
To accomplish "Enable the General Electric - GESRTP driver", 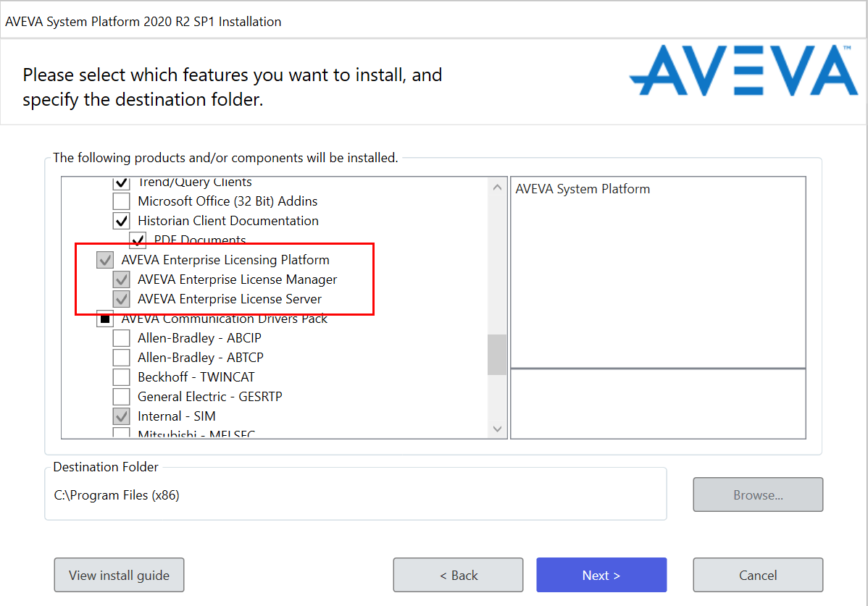I will point(122,396).
